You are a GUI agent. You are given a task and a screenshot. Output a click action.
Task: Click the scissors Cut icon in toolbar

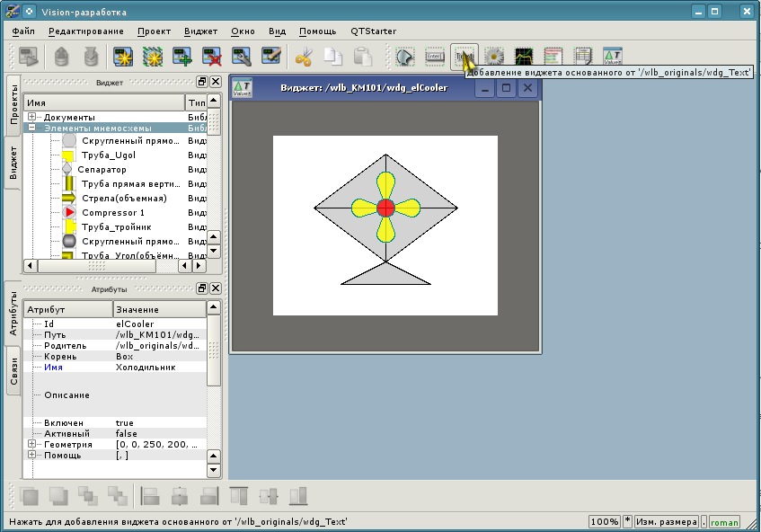(303, 57)
